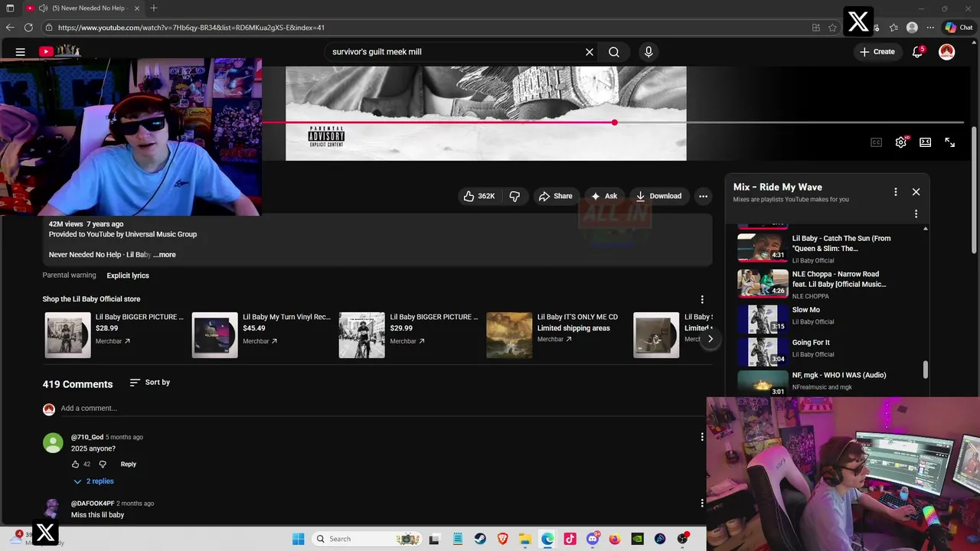Open the video player settings gear
This screenshot has width=980, height=551.
pos(901,142)
